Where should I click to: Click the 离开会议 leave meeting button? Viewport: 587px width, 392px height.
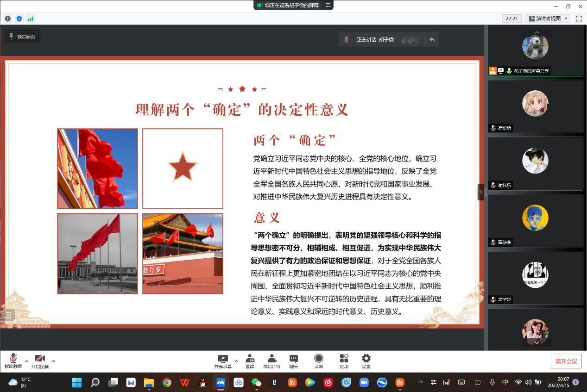click(566, 361)
